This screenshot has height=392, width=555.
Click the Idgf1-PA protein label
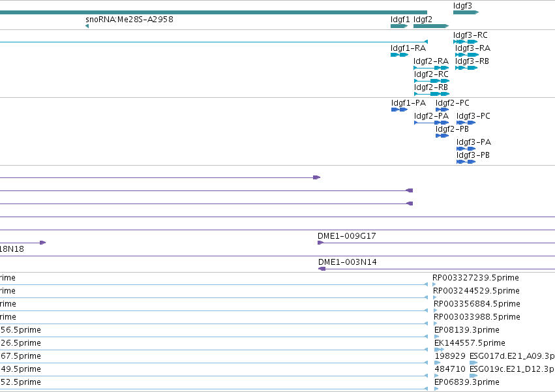point(408,104)
